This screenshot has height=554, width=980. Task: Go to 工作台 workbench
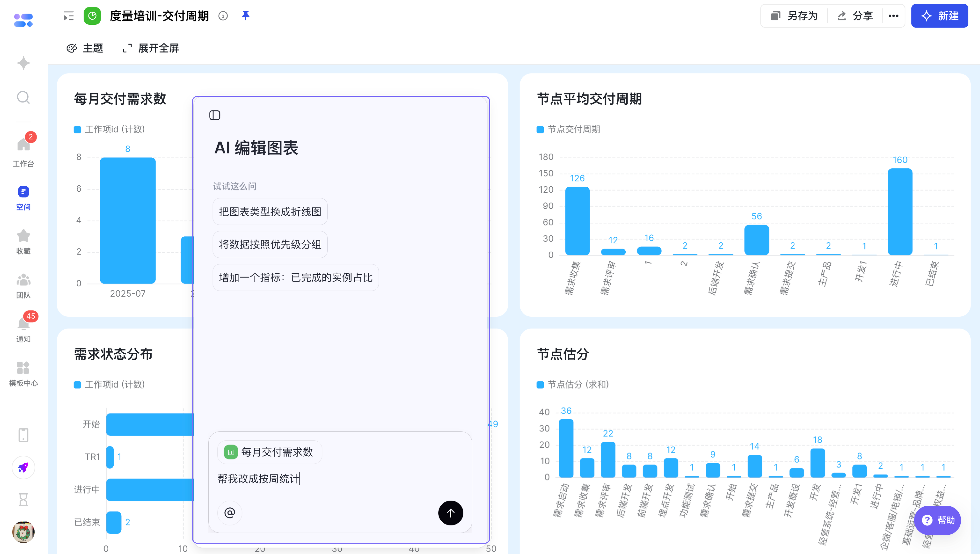point(23,151)
